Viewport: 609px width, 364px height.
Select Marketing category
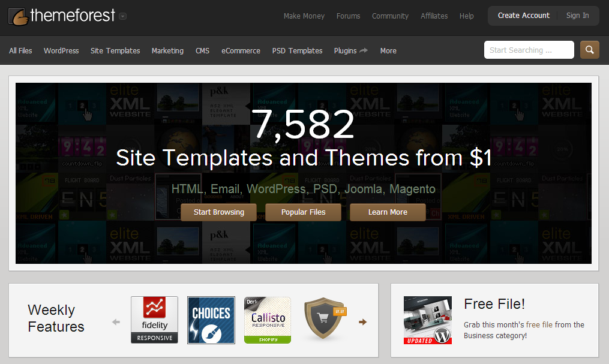coord(167,51)
